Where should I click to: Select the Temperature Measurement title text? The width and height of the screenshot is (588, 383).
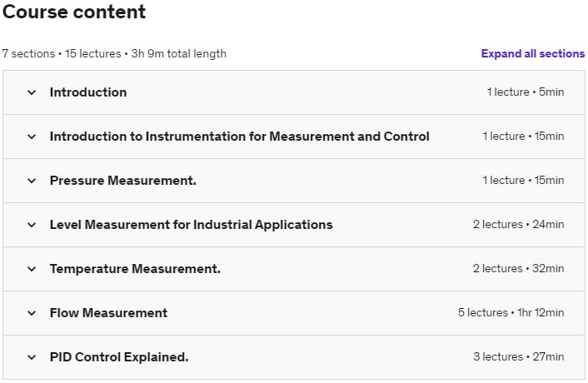pyautogui.click(x=135, y=269)
